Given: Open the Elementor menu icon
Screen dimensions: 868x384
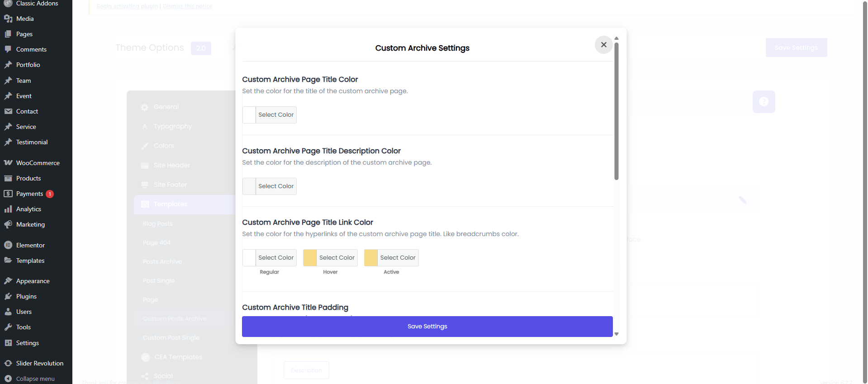Looking at the screenshot, I should [8, 245].
